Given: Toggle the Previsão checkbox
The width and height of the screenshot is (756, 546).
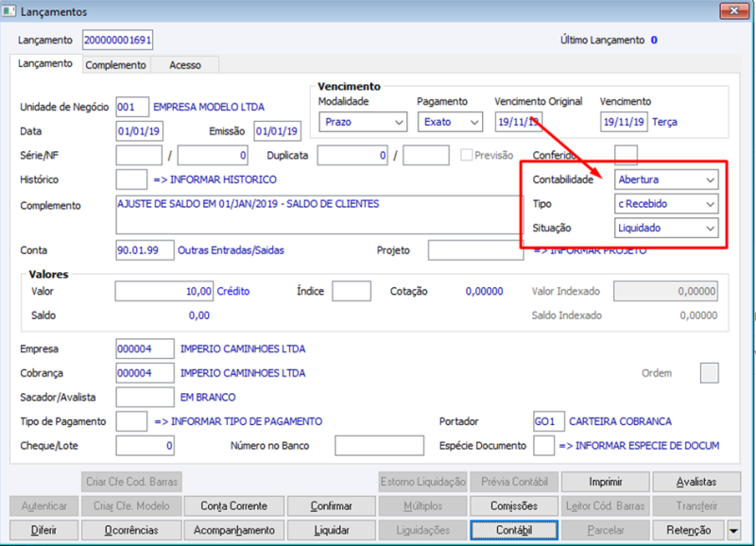Looking at the screenshot, I should pos(466,155).
